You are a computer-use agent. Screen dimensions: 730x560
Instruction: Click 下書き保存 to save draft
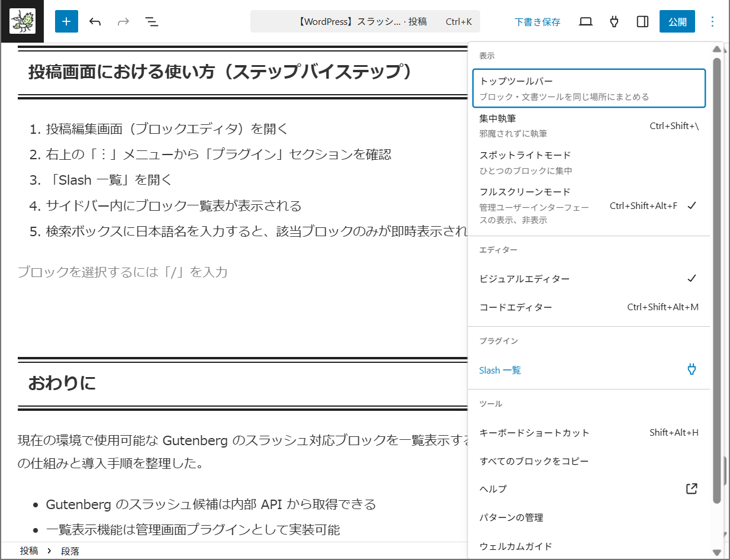(x=537, y=22)
